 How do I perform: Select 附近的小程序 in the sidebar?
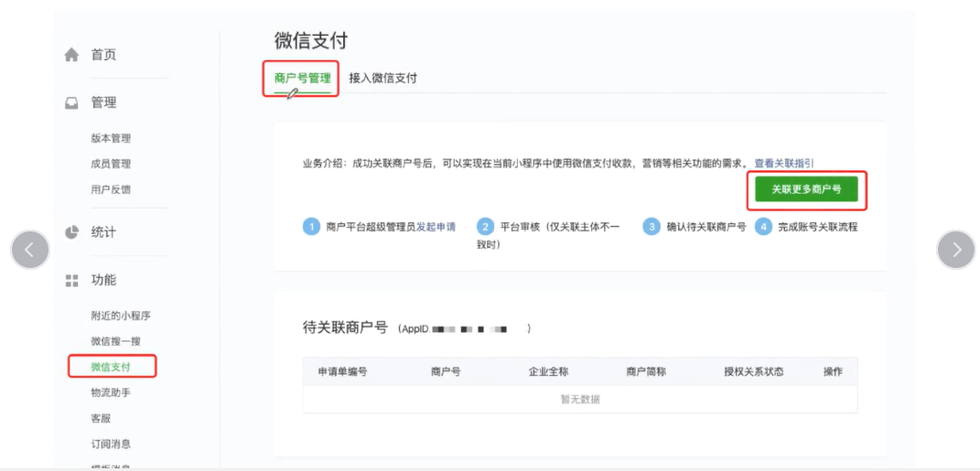[x=121, y=316]
